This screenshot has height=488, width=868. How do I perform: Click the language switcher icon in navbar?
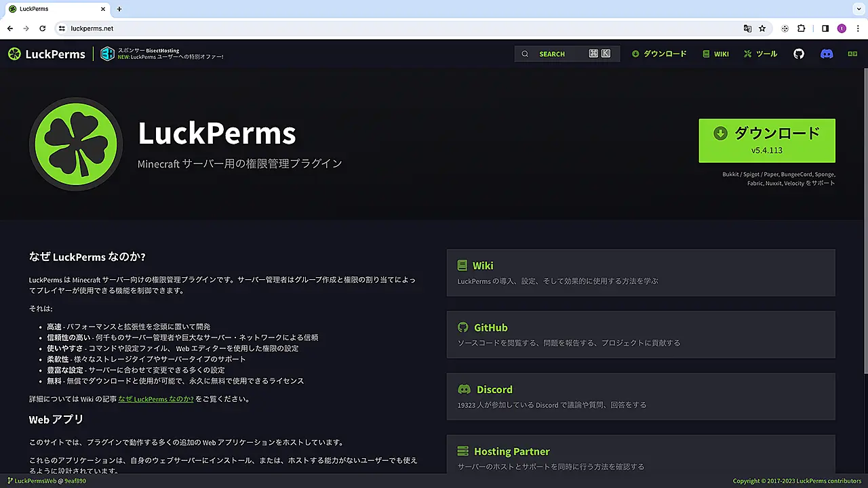pos(852,54)
